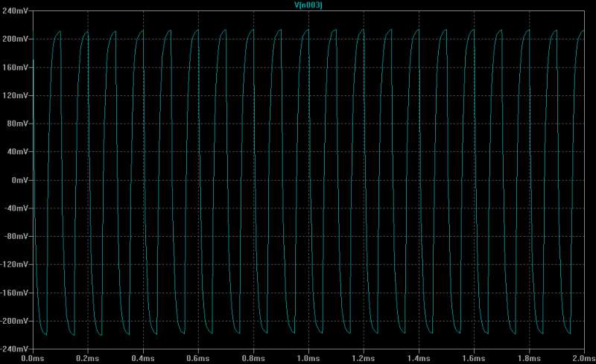
Task: Click the 1.2ms time axis label
Action: pos(364,358)
